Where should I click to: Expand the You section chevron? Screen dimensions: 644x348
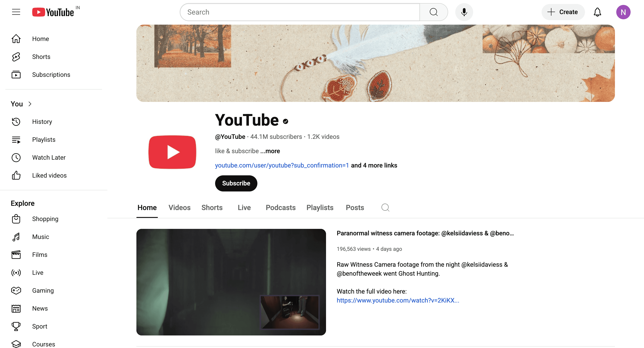click(x=30, y=104)
